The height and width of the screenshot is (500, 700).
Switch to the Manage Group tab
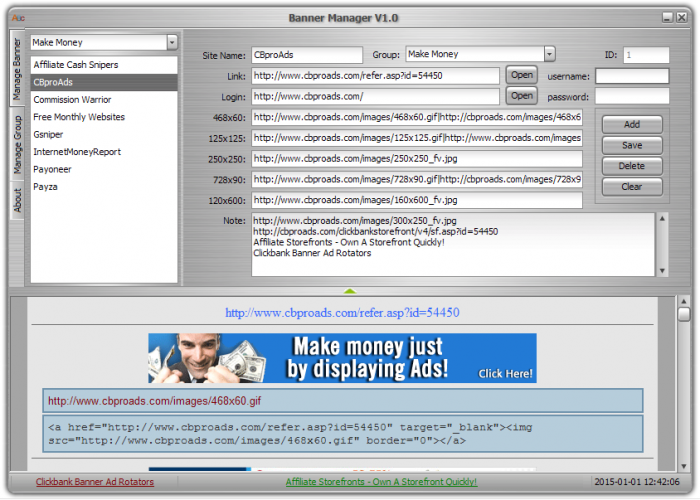click(x=17, y=144)
